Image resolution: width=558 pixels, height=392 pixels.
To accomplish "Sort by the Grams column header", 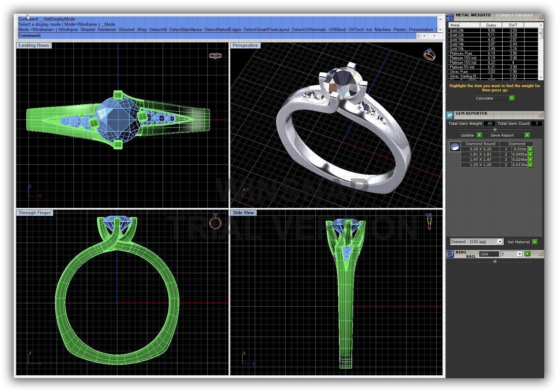I will 491,25.
